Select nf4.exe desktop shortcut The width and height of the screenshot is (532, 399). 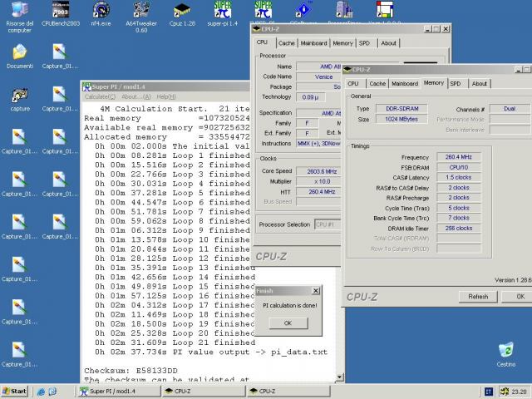pyautogui.click(x=101, y=14)
